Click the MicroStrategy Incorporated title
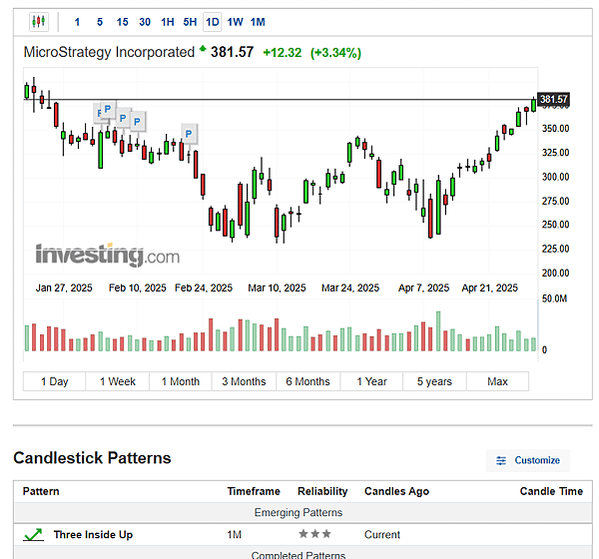 (x=109, y=52)
